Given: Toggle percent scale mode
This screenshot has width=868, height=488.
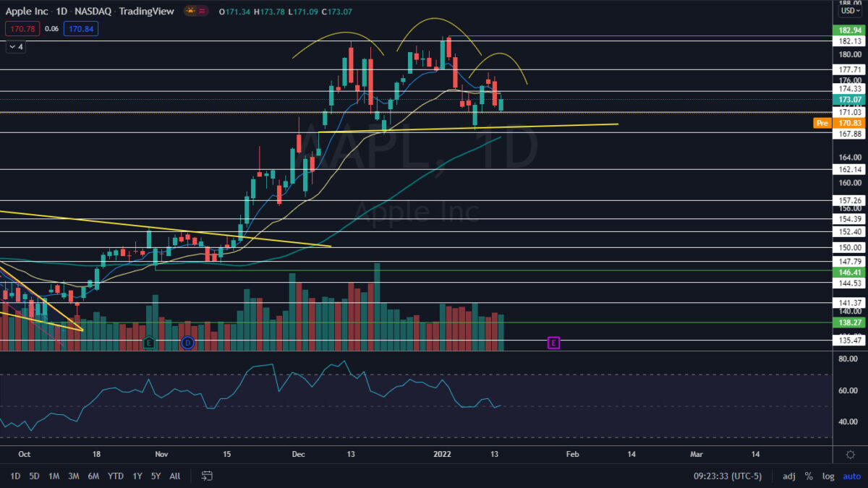Looking at the screenshot, I should tap(809, 476).
